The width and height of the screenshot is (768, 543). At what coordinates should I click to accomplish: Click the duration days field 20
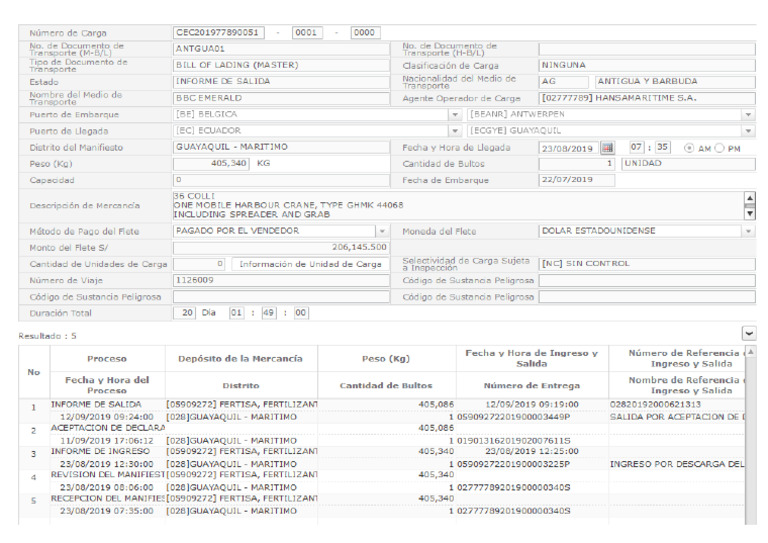(x=185, y=313)
